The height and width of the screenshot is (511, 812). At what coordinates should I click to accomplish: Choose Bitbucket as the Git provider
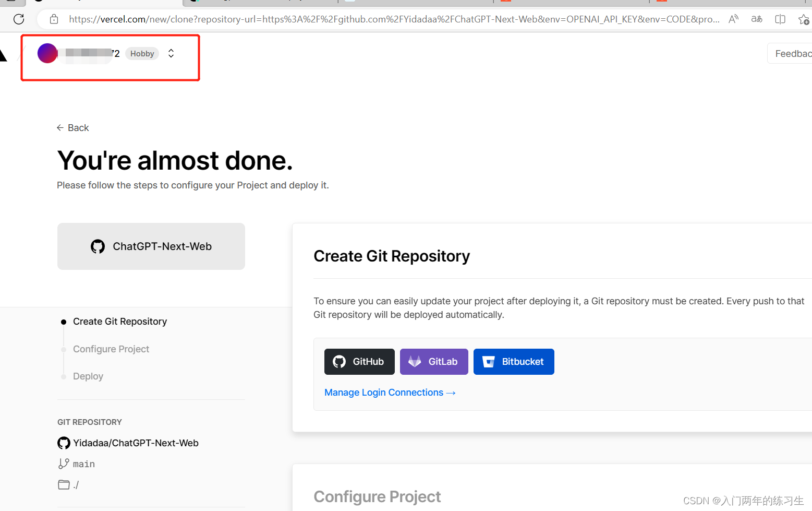pos(514,362)
